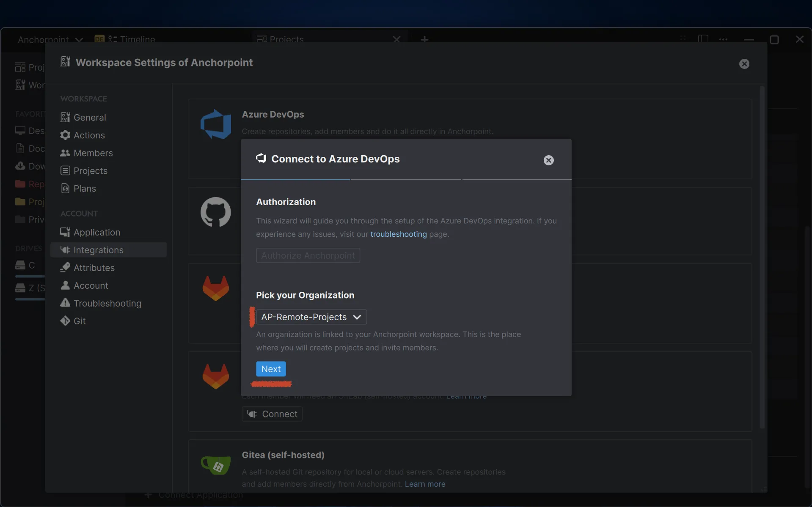Screen dimensions: 812x507
Task: Click the Gitea (self-hosted) heading
Action: coord(283,455)
